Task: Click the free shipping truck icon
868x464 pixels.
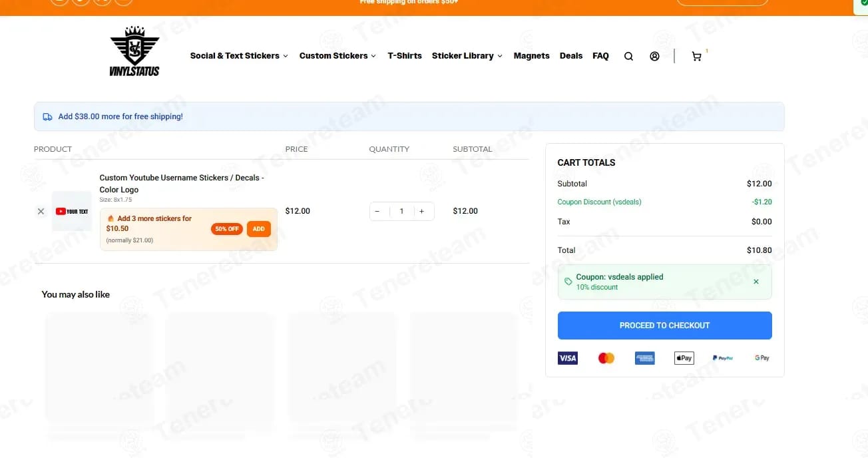Action: [x=47, y=116]
